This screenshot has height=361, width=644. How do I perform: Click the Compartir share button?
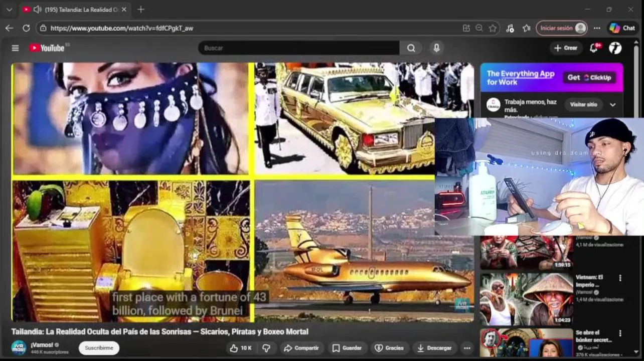click(x=301, y=348)
